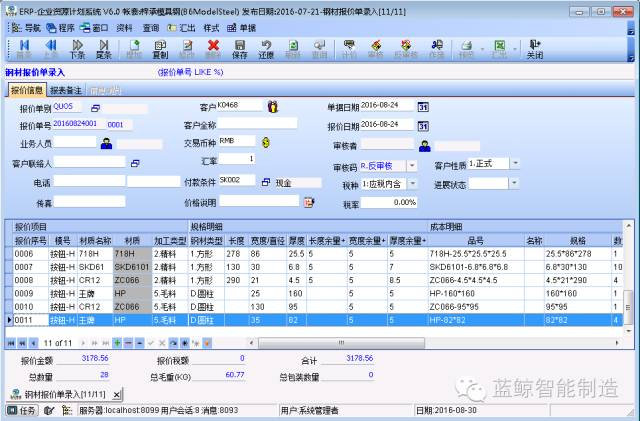The width and height of the screenshot is (640, 421).
Task: Go to first record (首条) in toolbar
Action: point(24,49)
